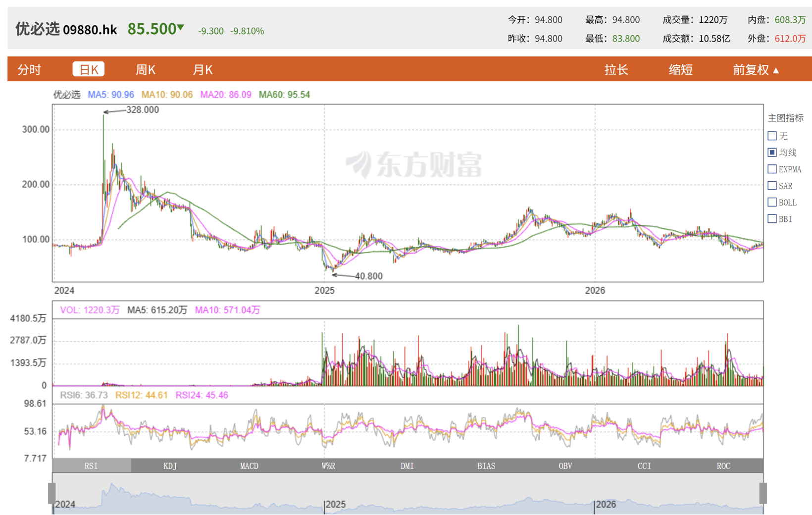Switch to the W%R indicator tab
Viewport: 812px width, 515px height.
click(x=328, y=465)
